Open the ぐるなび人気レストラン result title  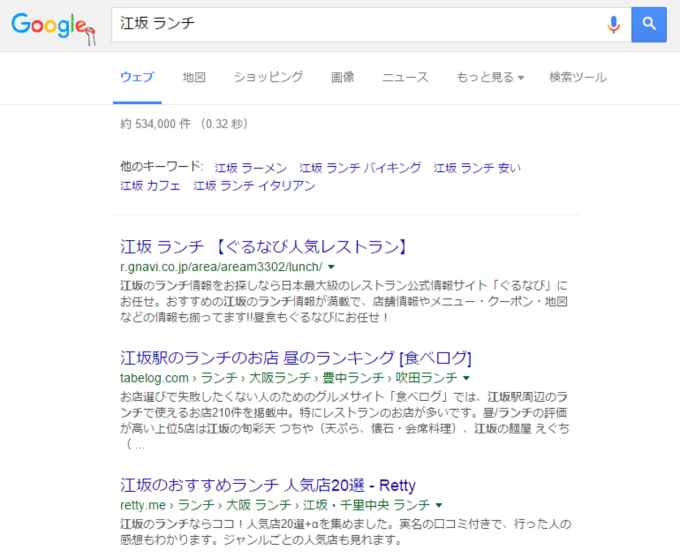click(264, 247)
